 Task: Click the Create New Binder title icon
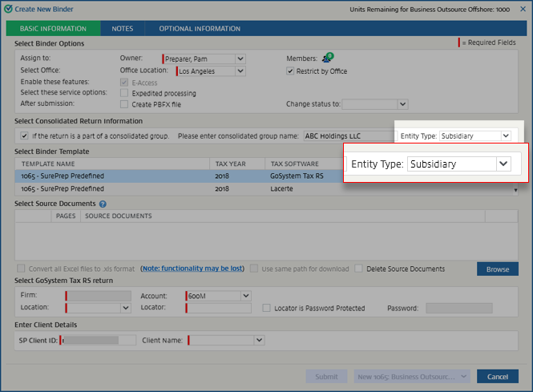point(8,9)
